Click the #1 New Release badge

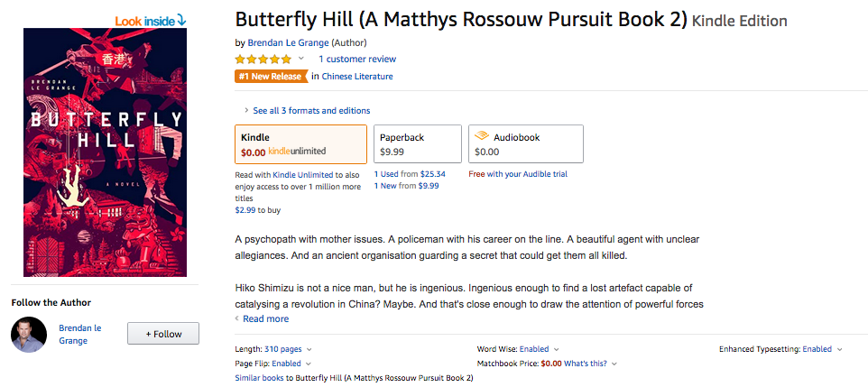coord(272,77)
